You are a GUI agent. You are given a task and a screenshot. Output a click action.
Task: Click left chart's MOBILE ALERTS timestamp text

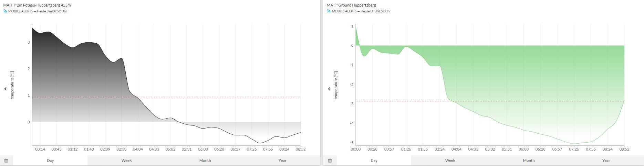38,11
